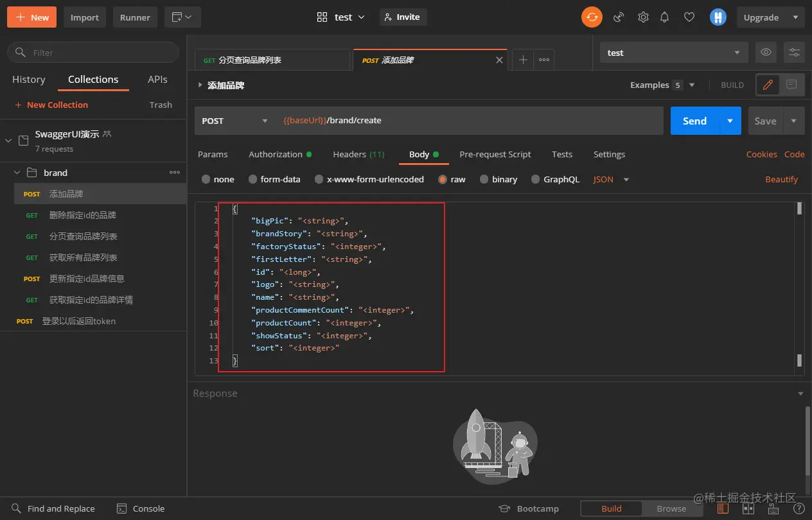This screenshot has height=520, width=812.
Task: Click the heart icon in header
Action: [689, 17]
